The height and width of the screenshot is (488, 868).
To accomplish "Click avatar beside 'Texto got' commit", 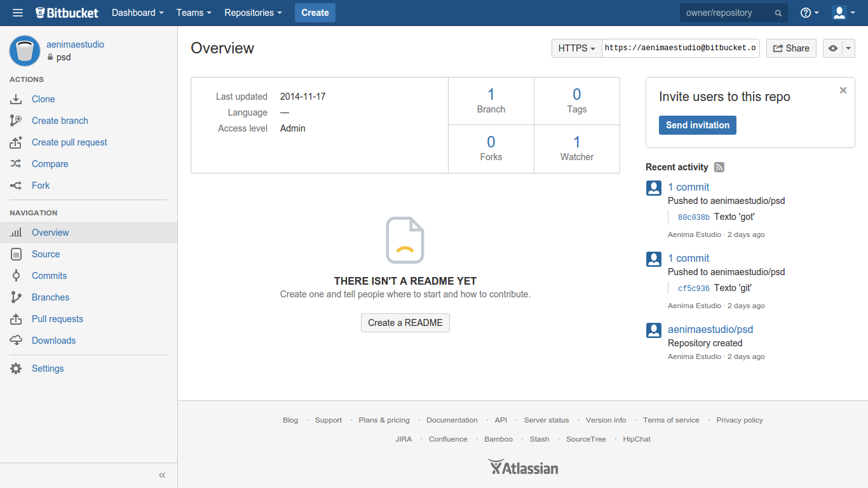I will click(x=654, y=188).
